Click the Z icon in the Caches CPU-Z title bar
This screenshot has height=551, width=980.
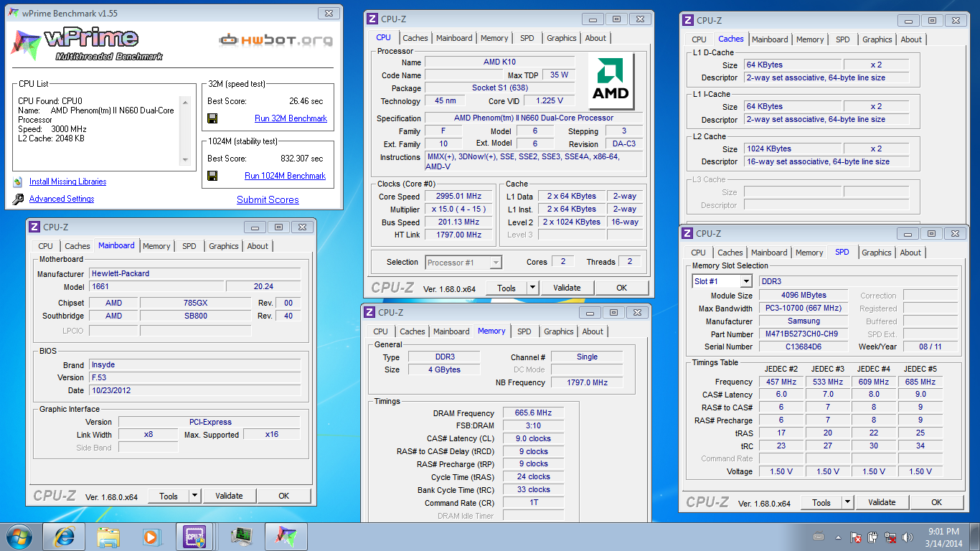[x=688, y=20]
